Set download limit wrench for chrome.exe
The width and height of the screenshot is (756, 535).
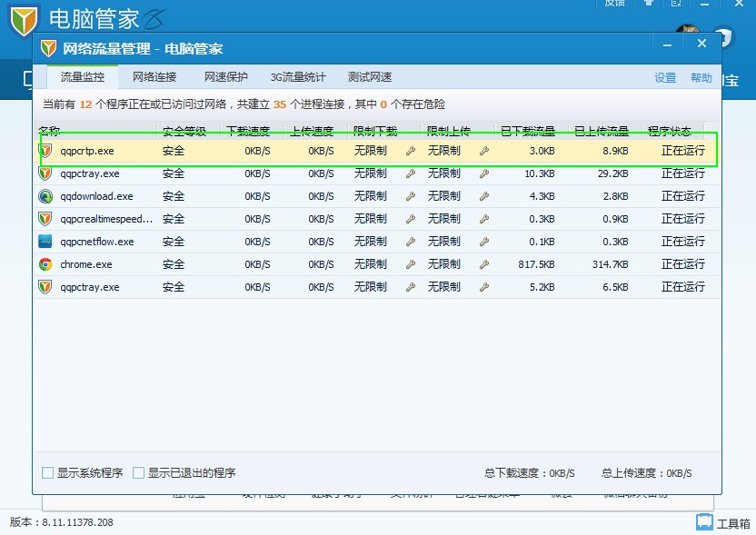[x=411, y=264]
